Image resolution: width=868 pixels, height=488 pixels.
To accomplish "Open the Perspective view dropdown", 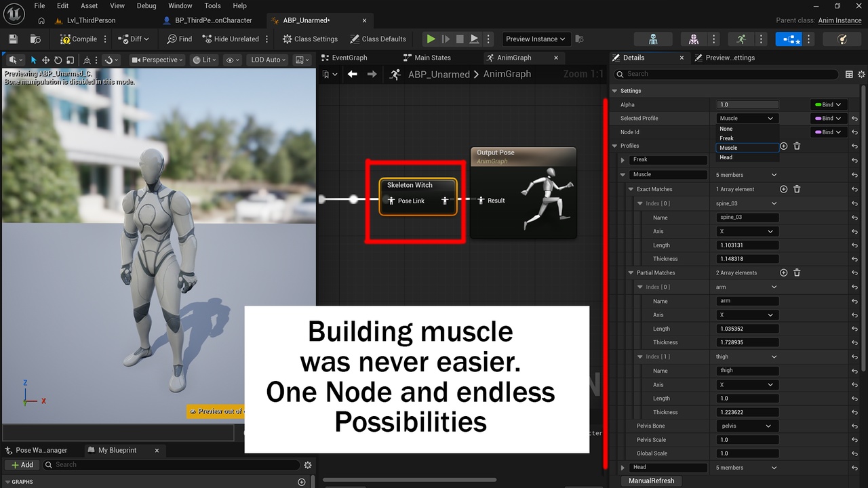I will pyautogui.click(x=157, y=60).
